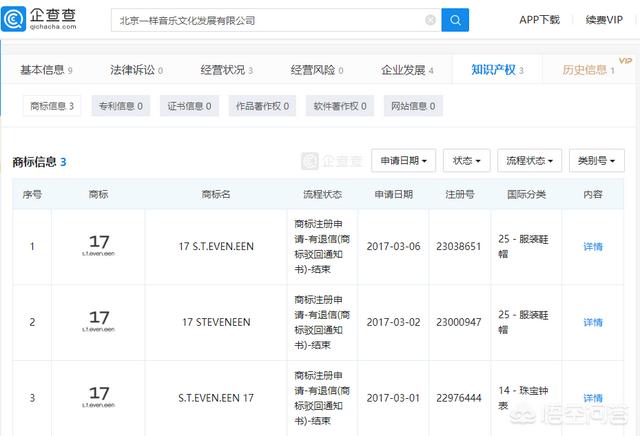Click the 17 trademark logo in row 1
The width and height of the screenshot is (640, 436).
tap(98, 245)
